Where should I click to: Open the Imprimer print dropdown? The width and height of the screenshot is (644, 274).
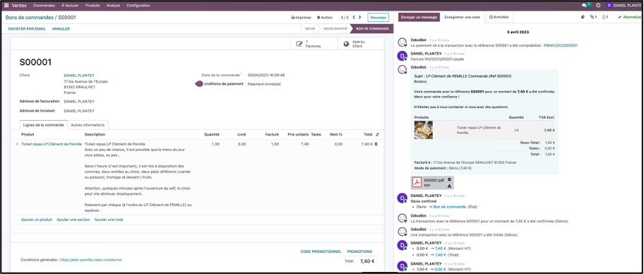coord(301,18)
